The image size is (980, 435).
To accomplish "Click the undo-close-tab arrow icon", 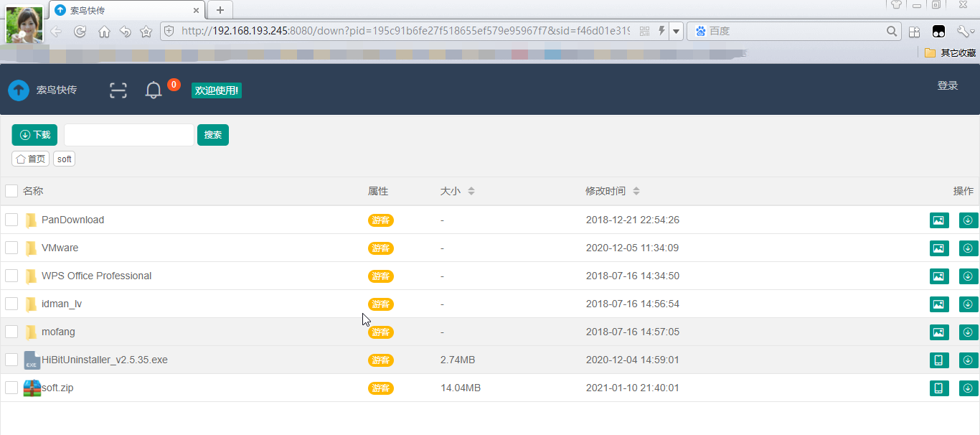I will 125,32.
